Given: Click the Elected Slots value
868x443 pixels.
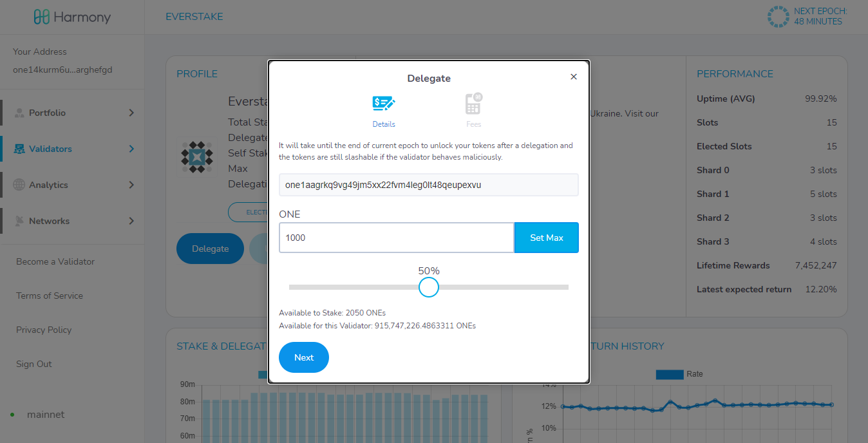Looking at the screenshot, I should pos(832,146).
